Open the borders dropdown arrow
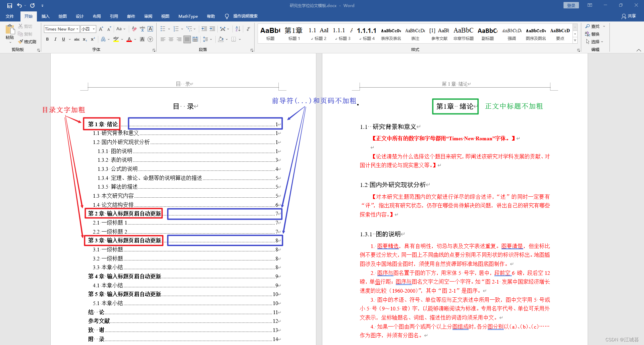Image resolution: width=644 pixels, height=345 pixels. coord(240,39)
